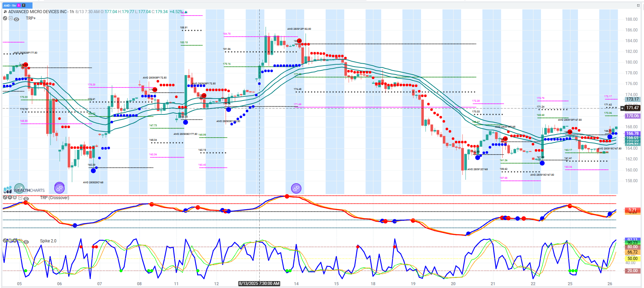Click the teal chart circle icon near WealthCharts

point(19,188)
